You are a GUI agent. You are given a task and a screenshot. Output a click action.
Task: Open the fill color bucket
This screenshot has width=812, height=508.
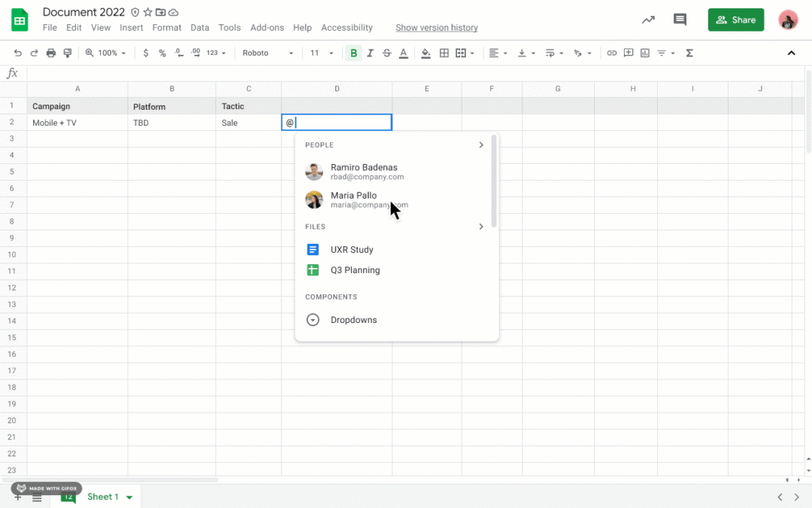pos(426,53)
